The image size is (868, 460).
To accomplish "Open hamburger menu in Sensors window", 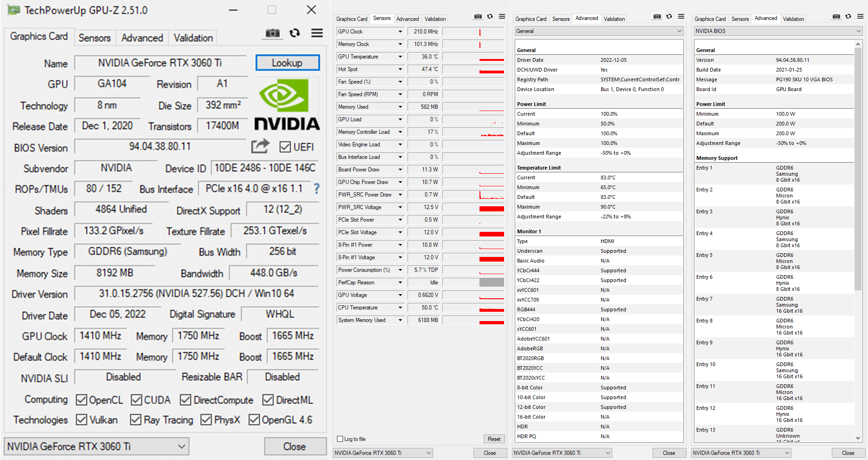I will 502,16.
